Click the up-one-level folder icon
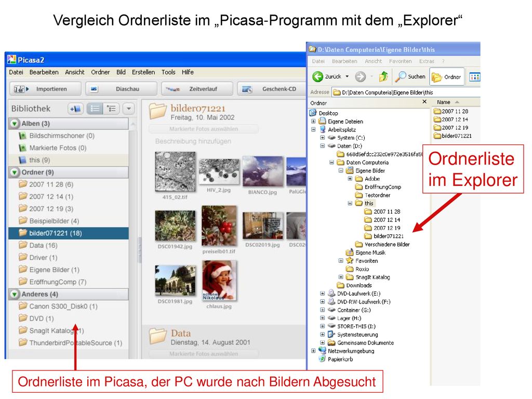 [383, 77]
